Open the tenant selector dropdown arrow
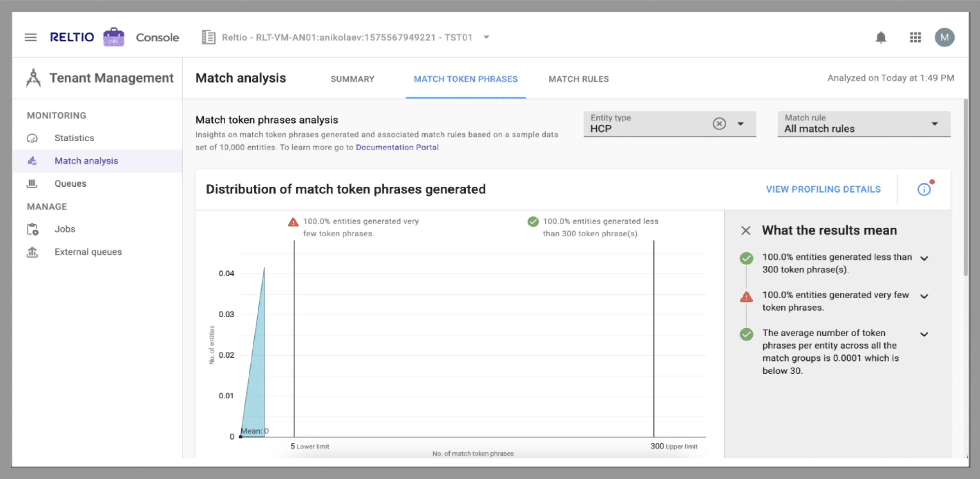980x479 pixels. point(486,37)
